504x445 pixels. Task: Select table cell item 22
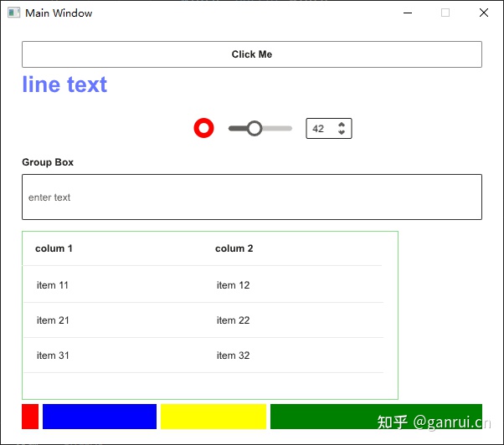pos(233,320)
